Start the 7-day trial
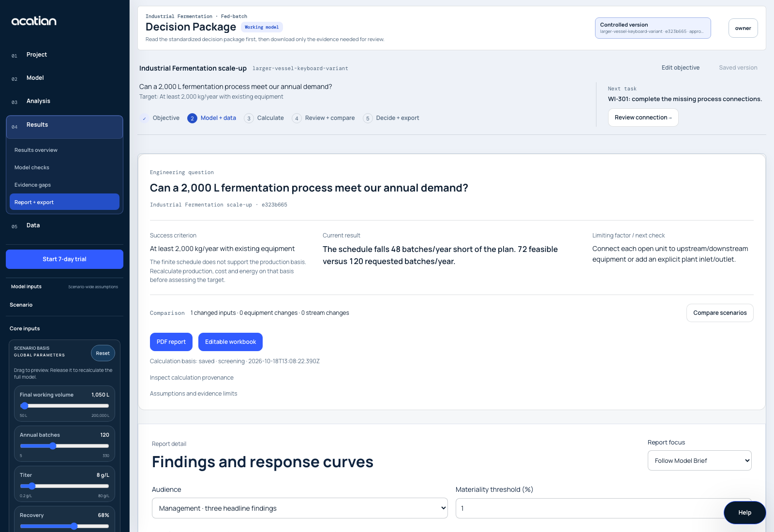Screen dimensions: 774x532 click(x=64, y=259)
